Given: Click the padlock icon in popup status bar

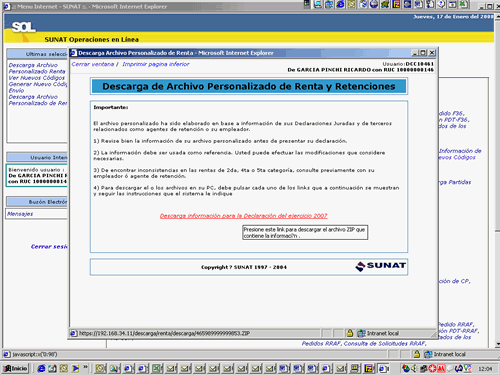Looking at the screenshot, I should coord(349,333).
